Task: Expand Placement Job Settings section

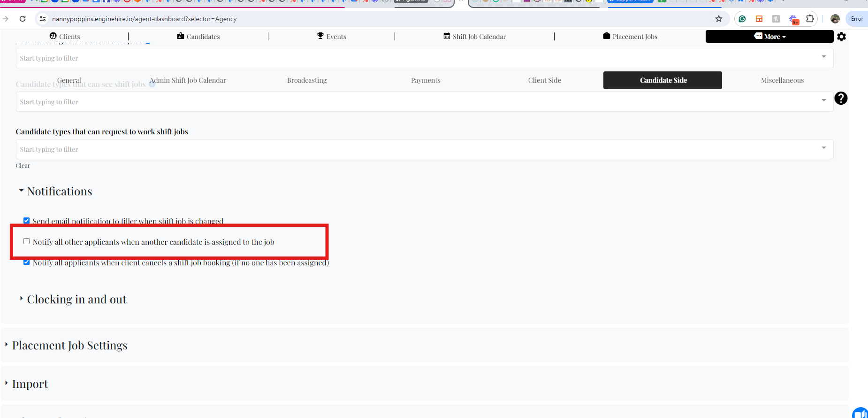Action: pos(69,345)
